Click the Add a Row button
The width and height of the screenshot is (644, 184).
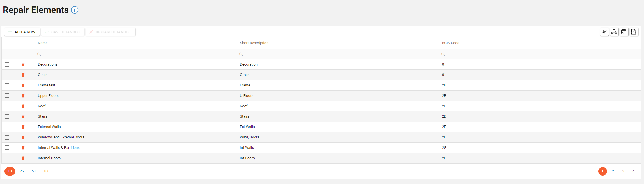22,32
